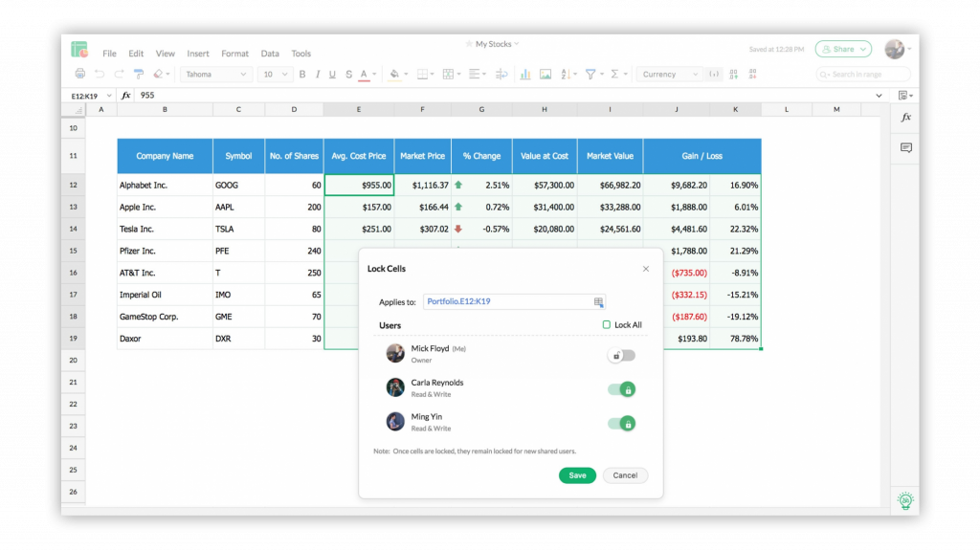Click the text color swatch
The width and height of the screenshot is (980, 550).
tap(364, 74)
